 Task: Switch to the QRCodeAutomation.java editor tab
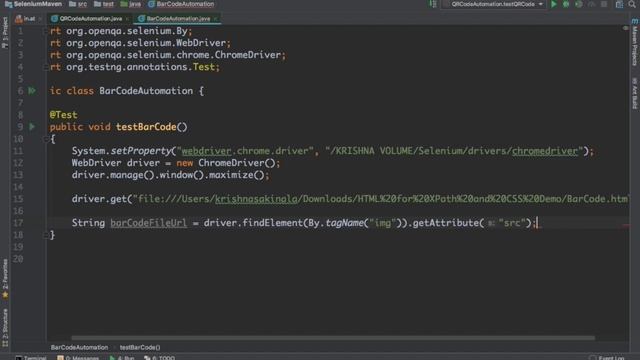point(90,19)
